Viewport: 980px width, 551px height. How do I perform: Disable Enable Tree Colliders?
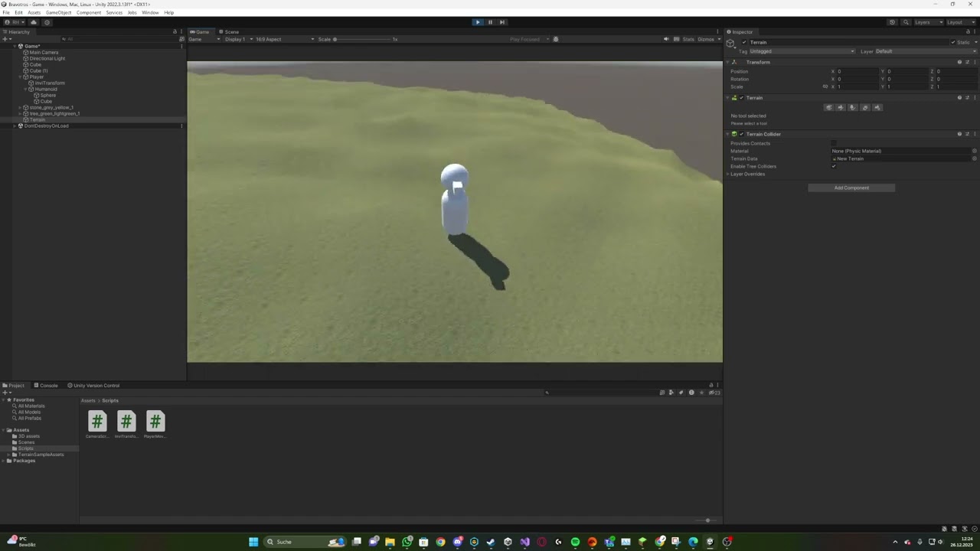tap(834, 166)
